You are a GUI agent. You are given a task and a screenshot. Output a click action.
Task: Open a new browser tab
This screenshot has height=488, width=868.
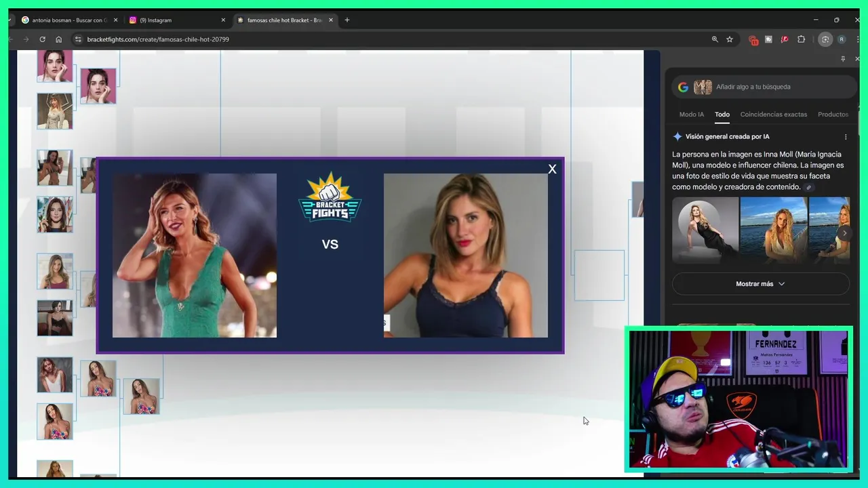[347, 20]
